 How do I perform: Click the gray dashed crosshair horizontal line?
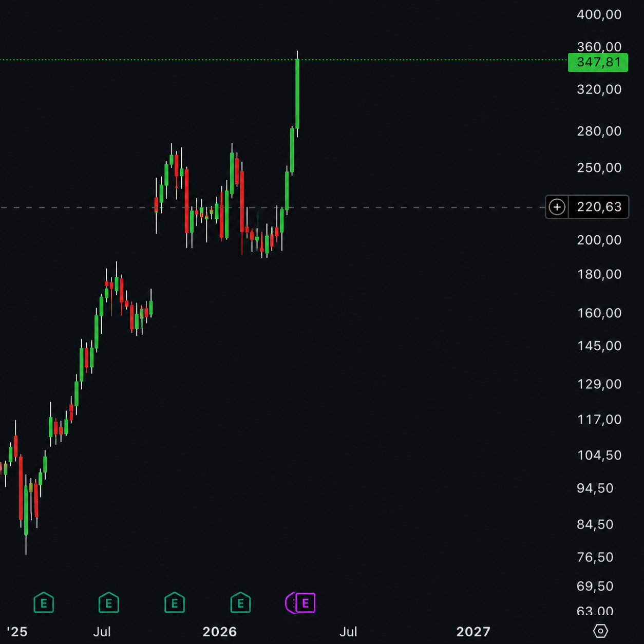click(272, 207)
